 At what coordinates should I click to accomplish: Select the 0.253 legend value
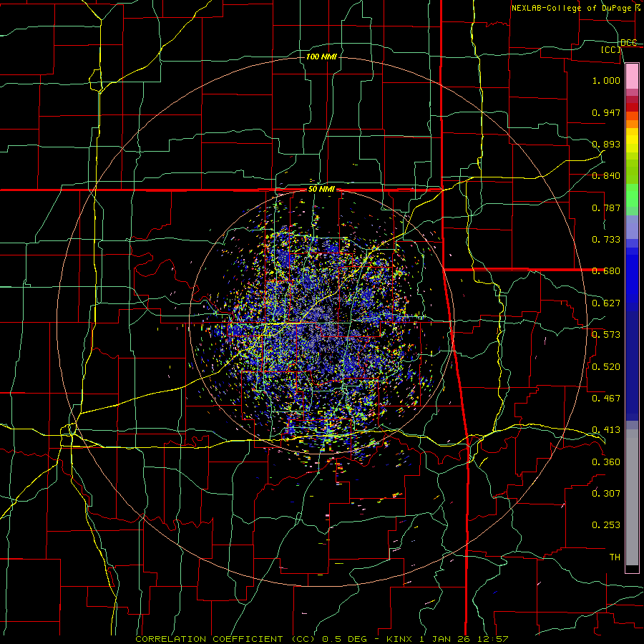pyautogui.click(x=606, y=525)
